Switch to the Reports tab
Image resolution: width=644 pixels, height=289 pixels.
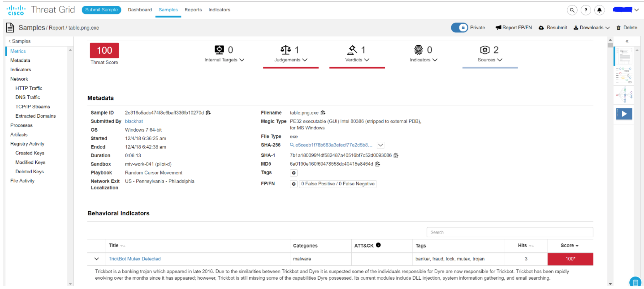click(x=193, y=10)
